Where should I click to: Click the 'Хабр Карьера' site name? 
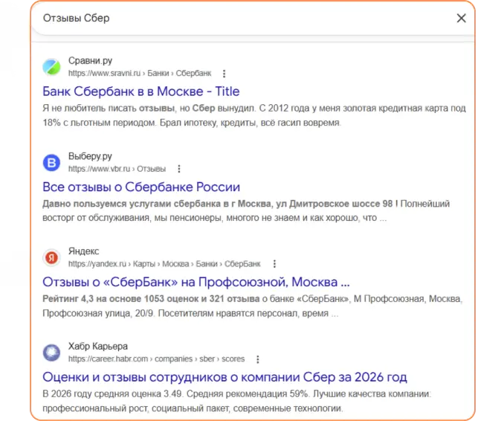click(x=98, y=346)
